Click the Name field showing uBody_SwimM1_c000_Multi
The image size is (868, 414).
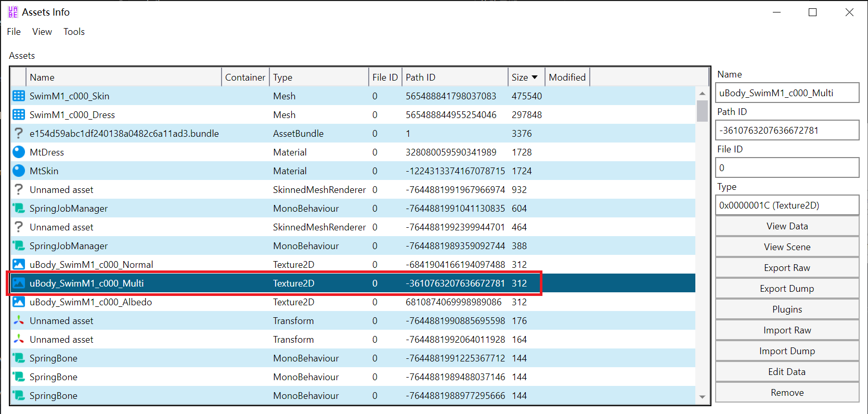(787, 93)
